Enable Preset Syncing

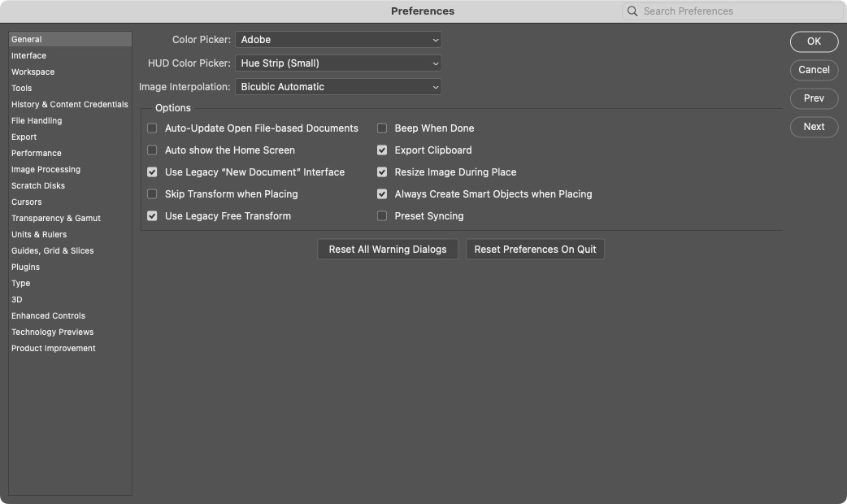click(x=382, y=215)
